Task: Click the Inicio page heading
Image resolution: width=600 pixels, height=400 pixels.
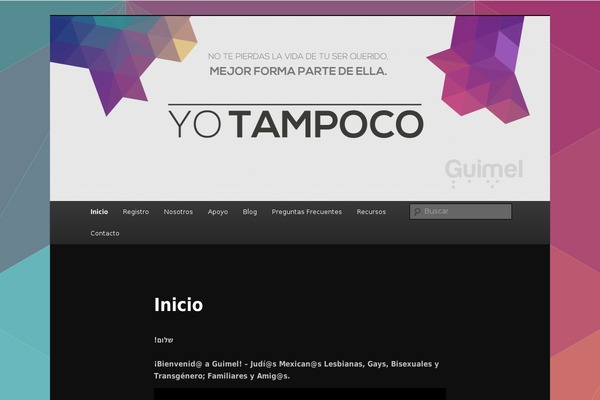Action: tap(179, 305)
